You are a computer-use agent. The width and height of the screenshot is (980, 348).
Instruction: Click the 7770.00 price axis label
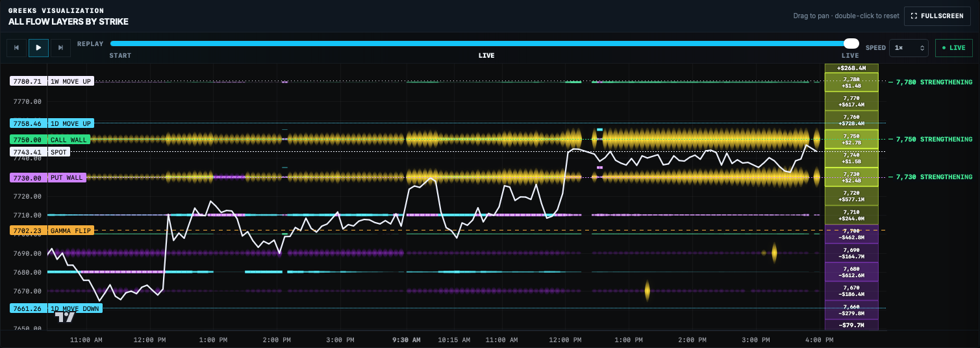(28, 102)
